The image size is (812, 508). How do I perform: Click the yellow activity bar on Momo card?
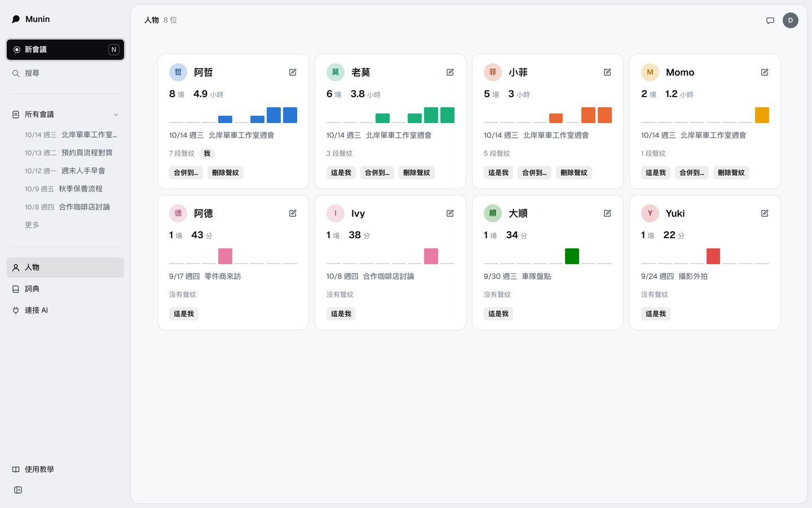point(762,115)
